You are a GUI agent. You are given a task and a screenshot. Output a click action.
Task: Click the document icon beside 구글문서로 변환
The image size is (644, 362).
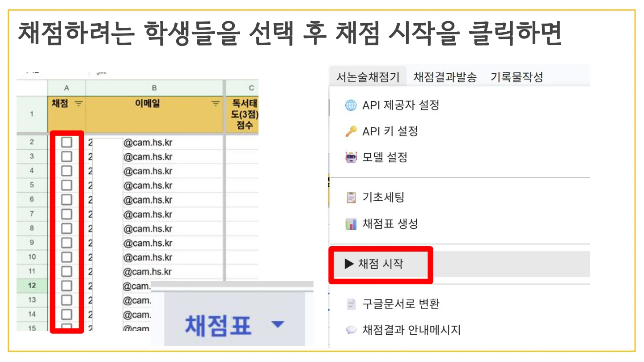351,304
